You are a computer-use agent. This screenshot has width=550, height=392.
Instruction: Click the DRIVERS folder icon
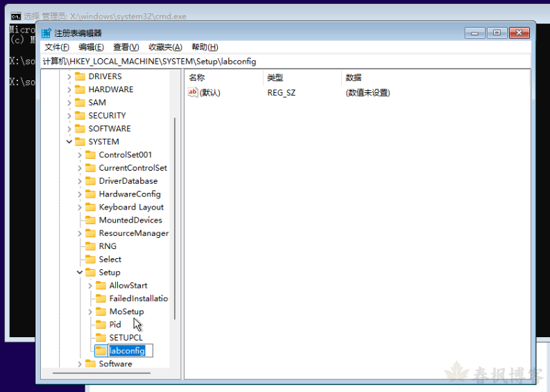coord(80,76)
